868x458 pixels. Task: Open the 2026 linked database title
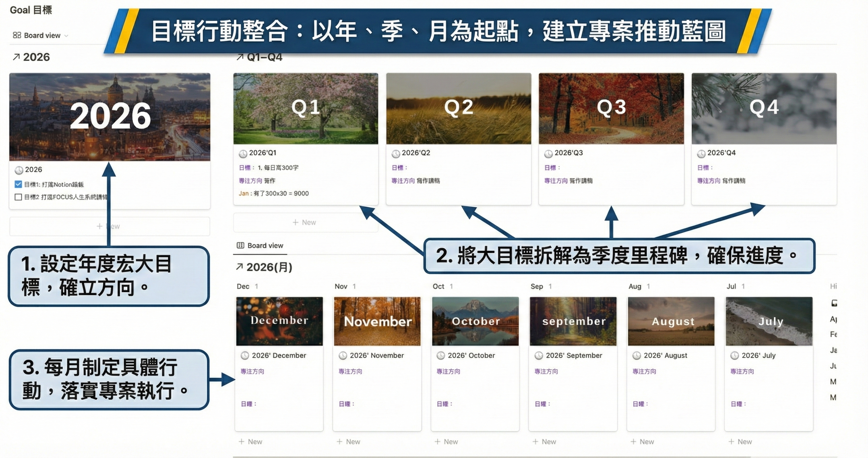pos(36,57)
